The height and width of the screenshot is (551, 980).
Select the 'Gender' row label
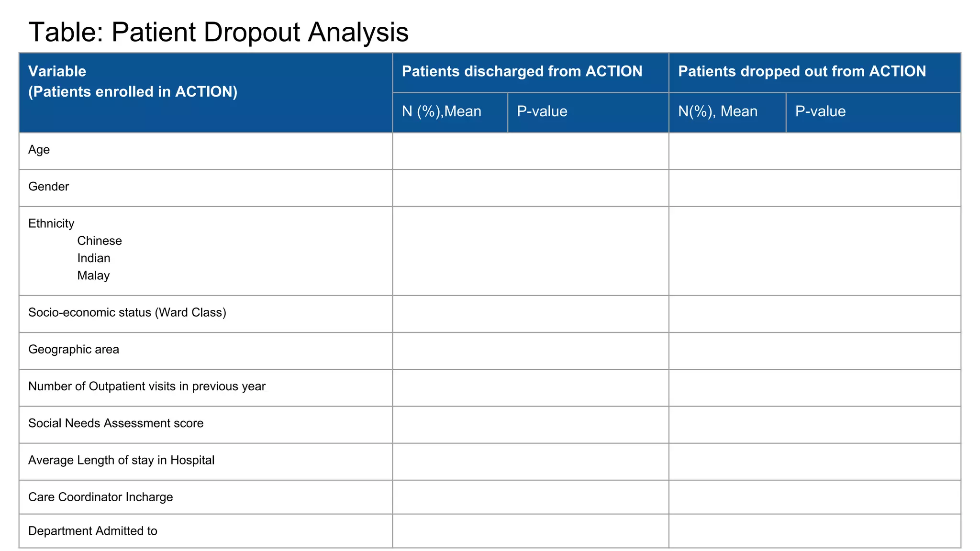tap(49, 187)
